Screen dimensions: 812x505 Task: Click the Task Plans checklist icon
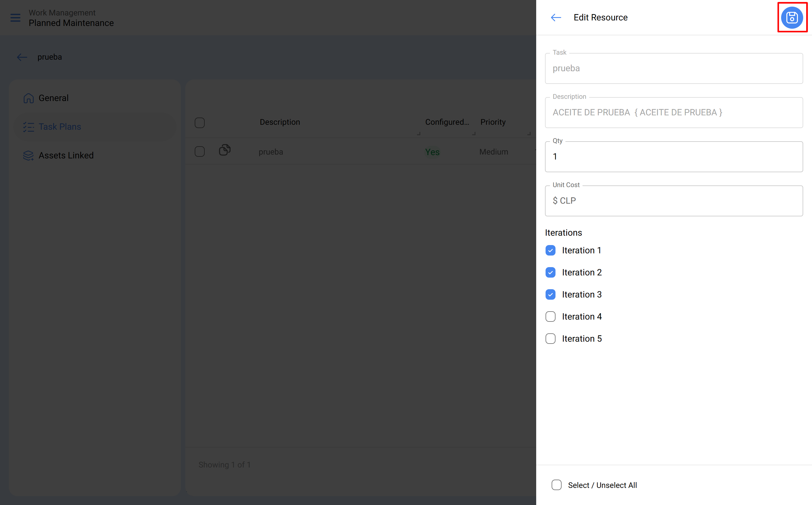click(29, 127)
